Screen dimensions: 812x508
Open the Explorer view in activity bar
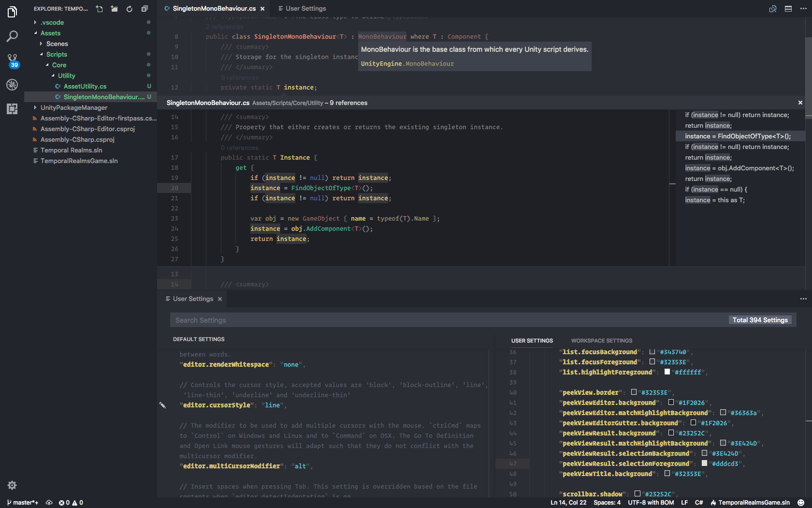12,12
